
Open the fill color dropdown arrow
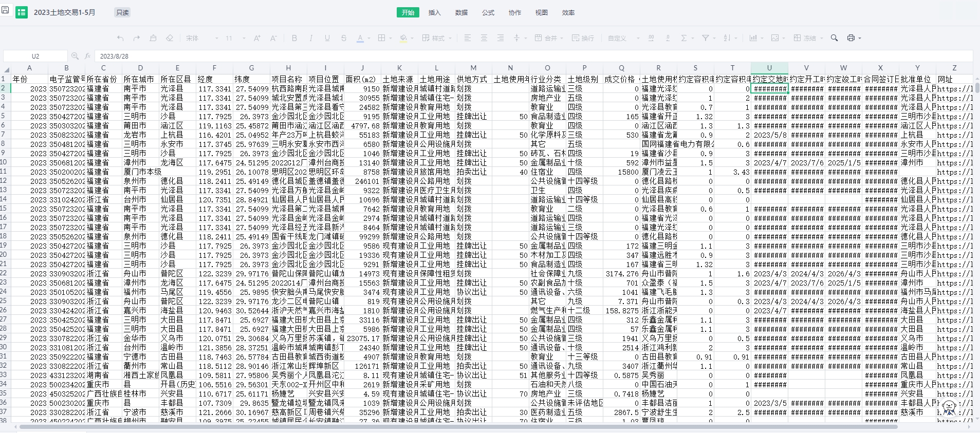[x=412, y=39]
